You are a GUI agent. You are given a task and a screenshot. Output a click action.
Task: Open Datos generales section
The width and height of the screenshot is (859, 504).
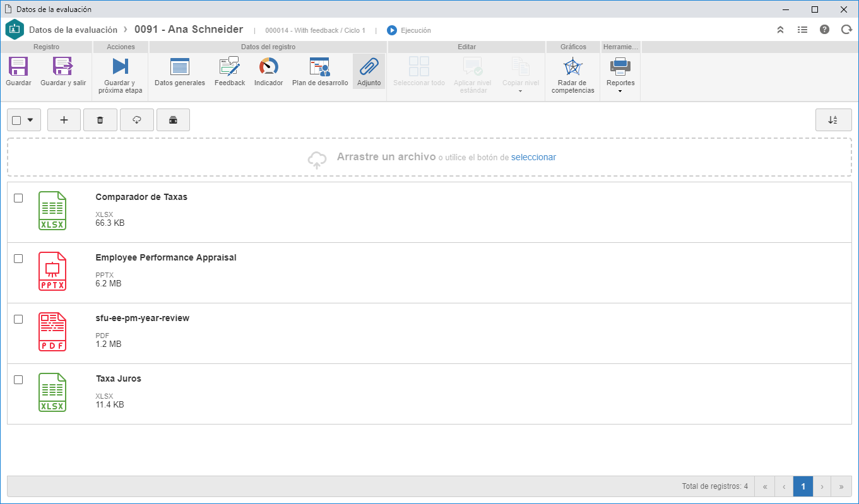(180, 72)
